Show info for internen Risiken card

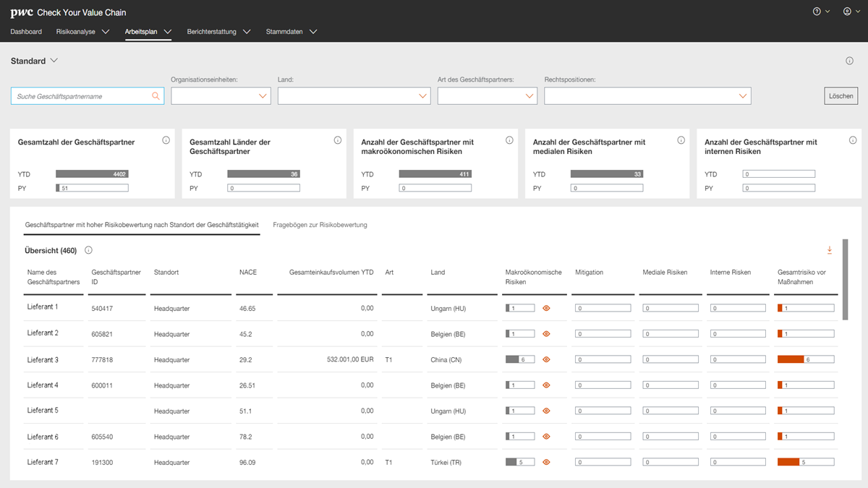(x=853, y=140)
